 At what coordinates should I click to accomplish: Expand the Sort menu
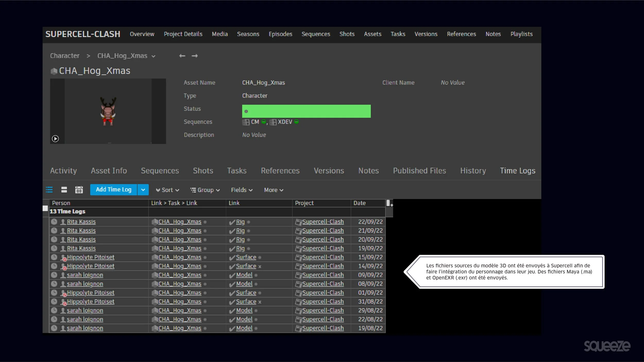point(167,190)
